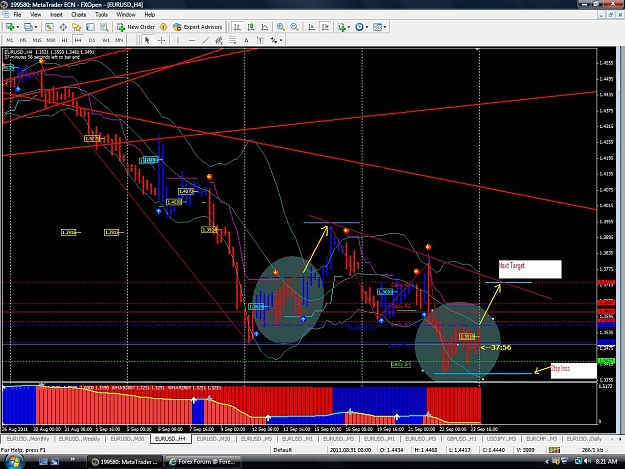The height and width of the screenshot is (469, 625).
Task: Set timeframe to M1
Action: coord(10,40)
